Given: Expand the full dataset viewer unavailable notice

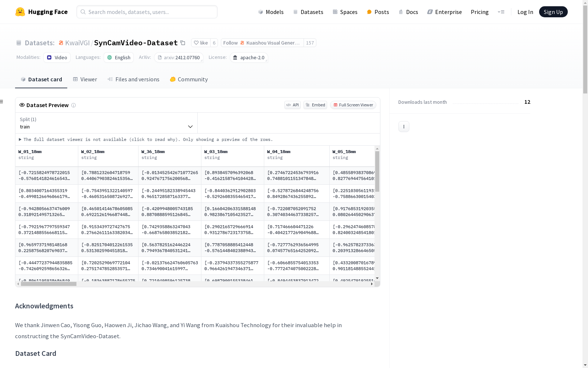Looking at the screenshot, I should point(146,139).
